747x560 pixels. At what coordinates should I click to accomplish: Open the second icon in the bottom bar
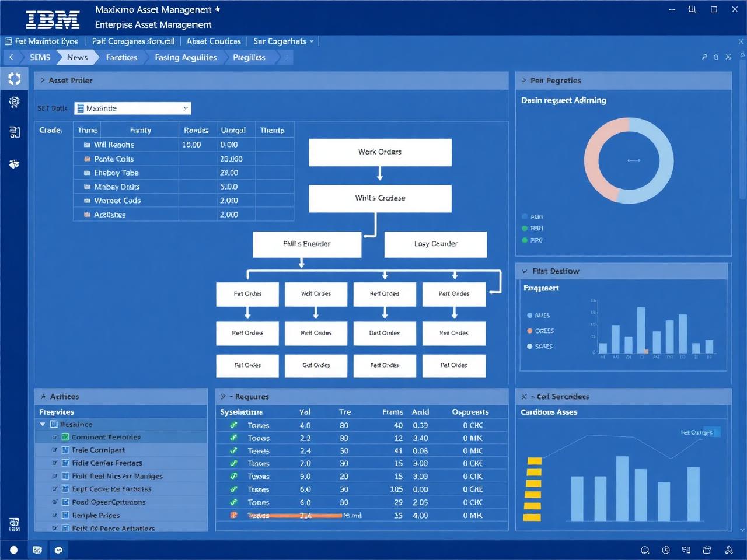(37, 549)
